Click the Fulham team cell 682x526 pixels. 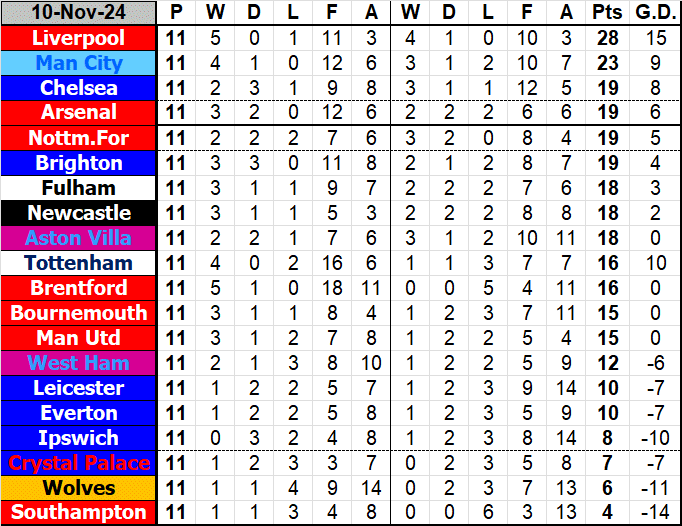click(79, 188)
